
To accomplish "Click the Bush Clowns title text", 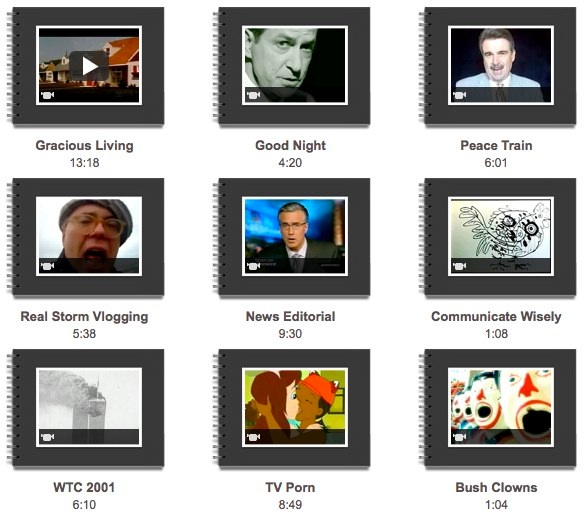I will point(496,487).
